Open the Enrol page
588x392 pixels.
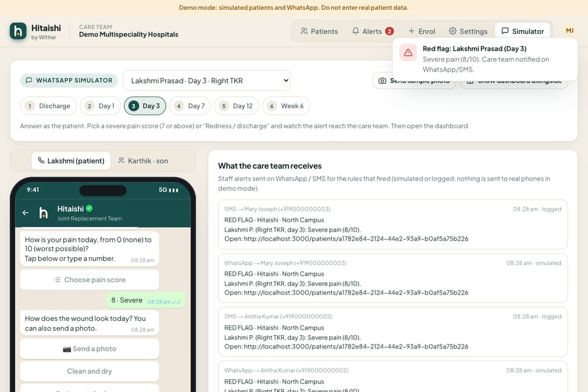pos(422,31)
